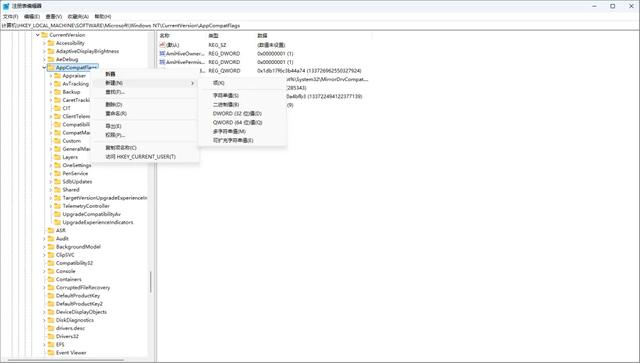Select 可扩充字符串值(E) in the submenu

[242, 140]
